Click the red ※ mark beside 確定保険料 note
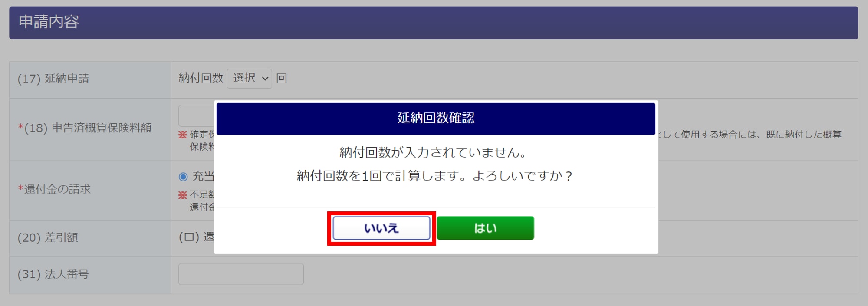 click(x=183, y=135)
